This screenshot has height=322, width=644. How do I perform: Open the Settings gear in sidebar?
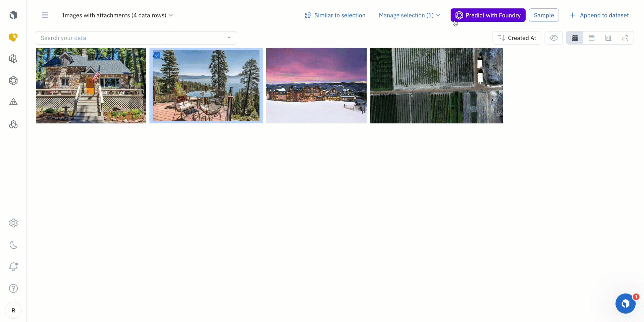click(13, 223)
